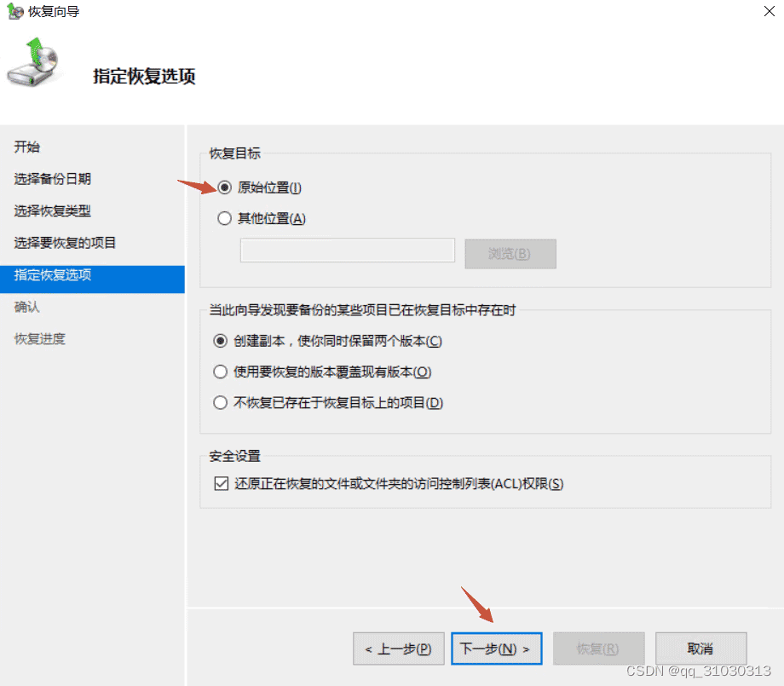Click the 指定恢复选项 page heading
The height and width of the screenshot is (686, 784).
click(x=144, y=77)
